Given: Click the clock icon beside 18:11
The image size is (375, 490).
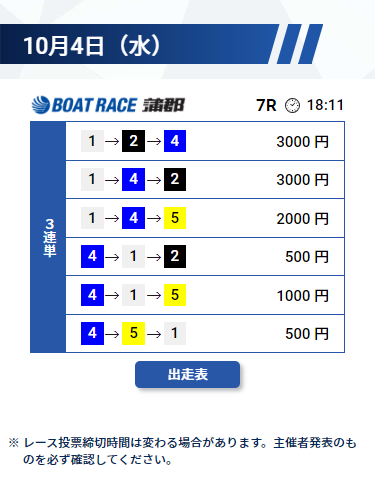Looking at the screenshot, I should click(x=292, y=105).
